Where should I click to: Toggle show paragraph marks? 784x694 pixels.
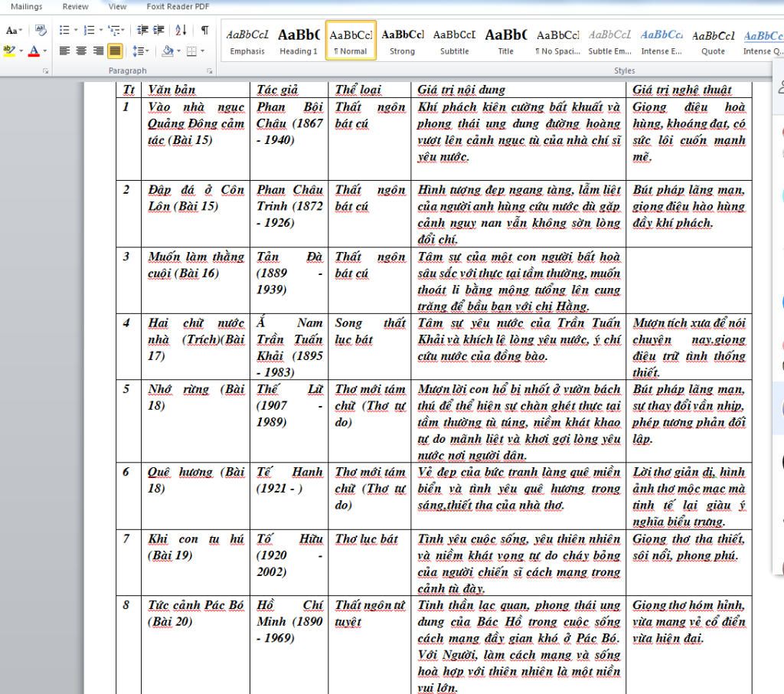coord(204,31)
